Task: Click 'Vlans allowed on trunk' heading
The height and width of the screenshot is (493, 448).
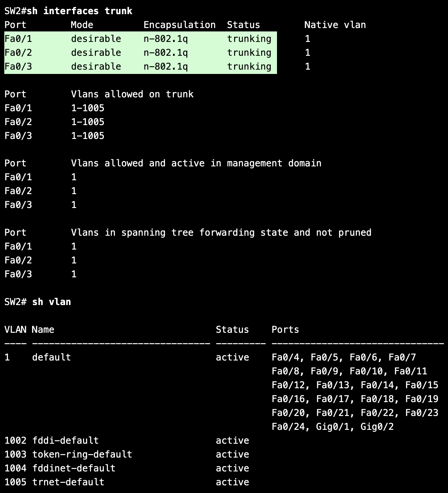Action: 132,94
